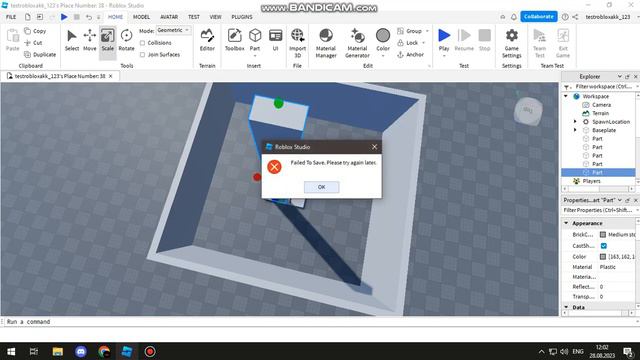Switch to the MODEL ribbon tab

pos(141,17)
